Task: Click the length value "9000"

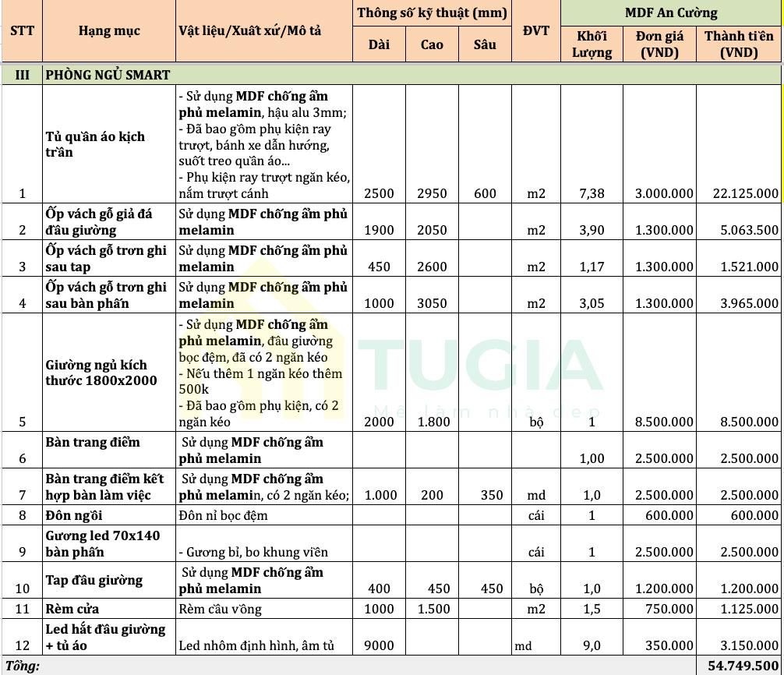Action: 379,645
